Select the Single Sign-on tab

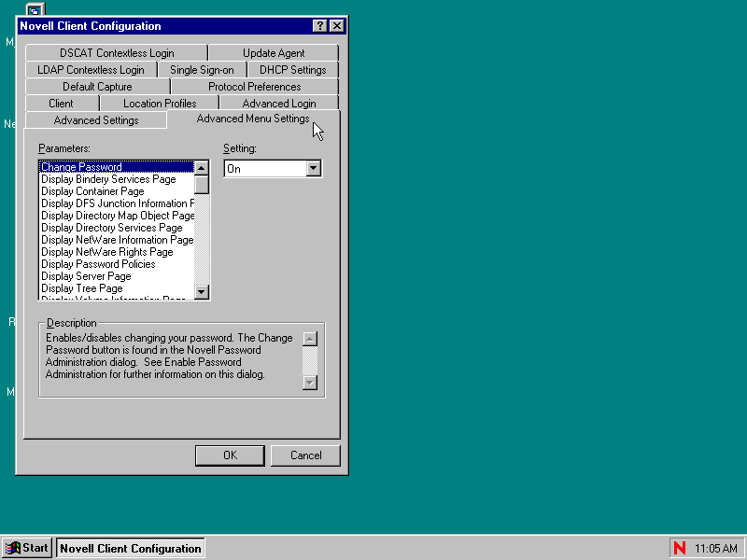(202, 70)
